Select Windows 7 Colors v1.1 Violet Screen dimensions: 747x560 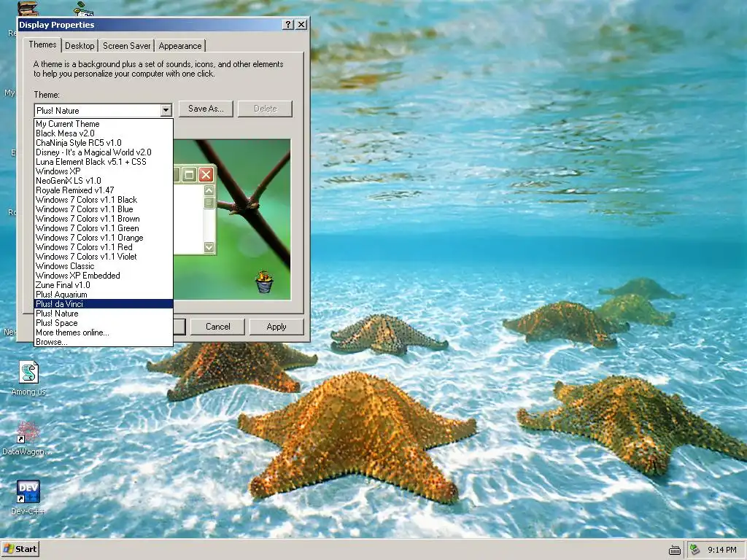tap(104, 257)
